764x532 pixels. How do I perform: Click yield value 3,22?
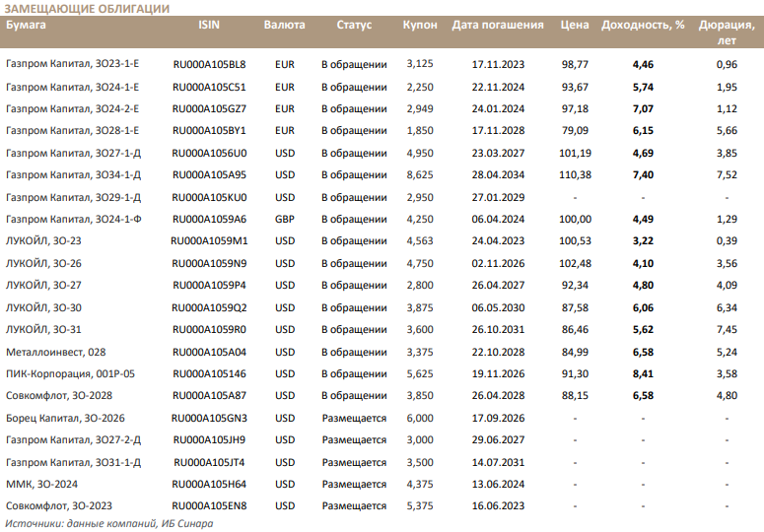643,241
